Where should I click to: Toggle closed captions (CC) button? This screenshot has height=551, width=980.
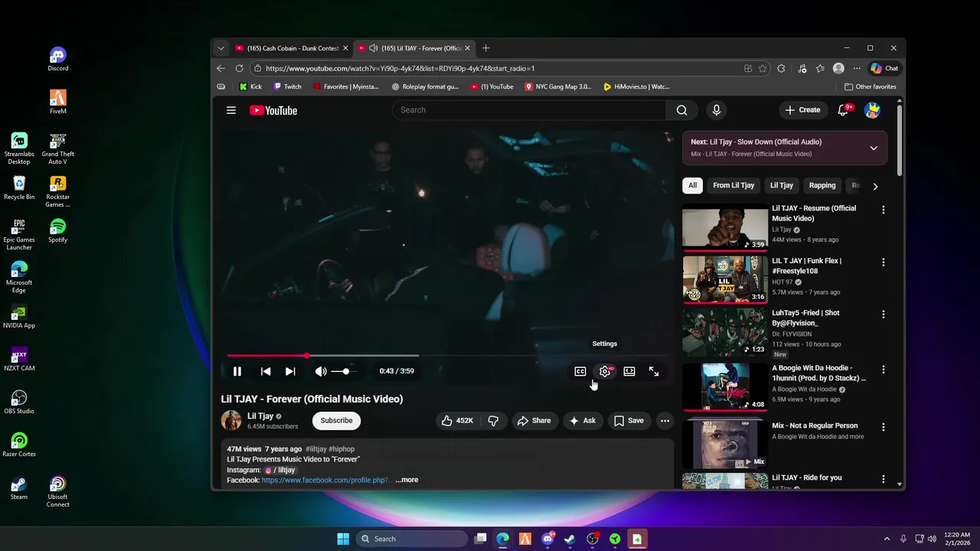[580, 371]
